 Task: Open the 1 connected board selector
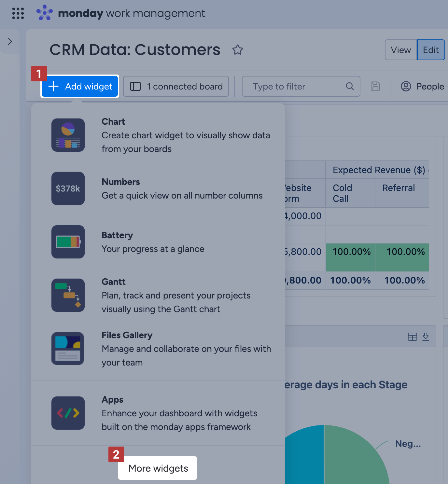[x=176, y=86]
